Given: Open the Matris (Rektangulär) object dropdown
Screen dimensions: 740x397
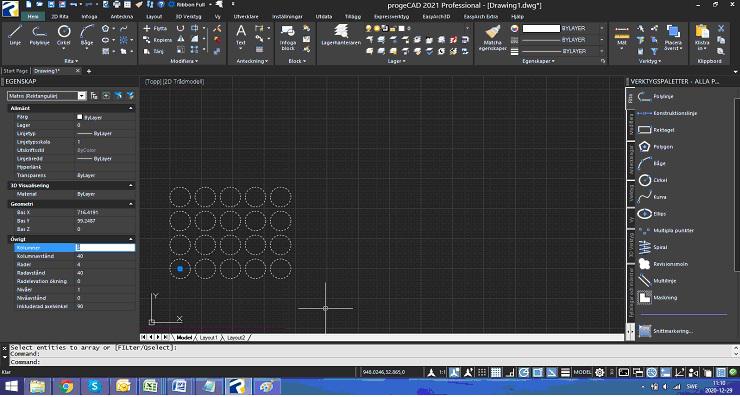Looking at the screenshot, I should [82, 96].
